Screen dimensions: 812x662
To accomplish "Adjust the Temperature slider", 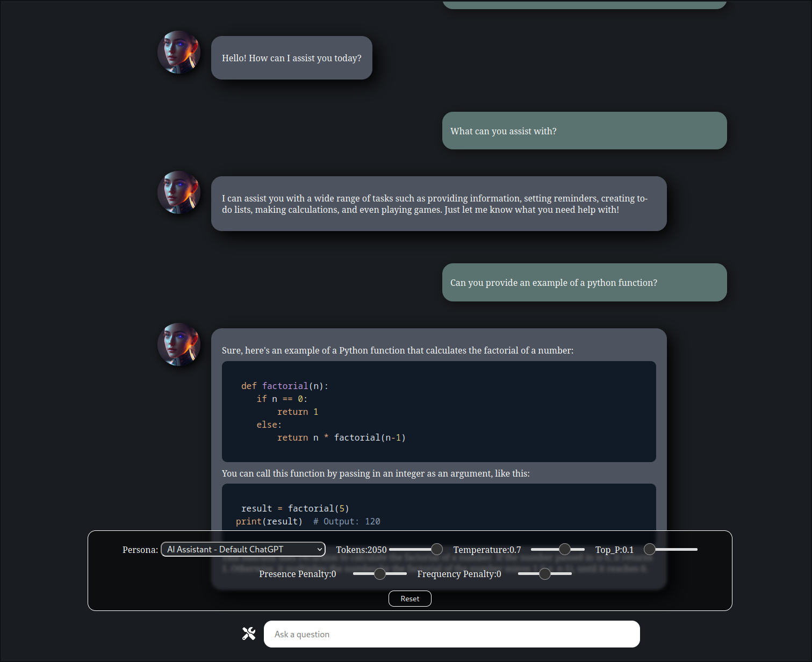I will coord(558,549).
